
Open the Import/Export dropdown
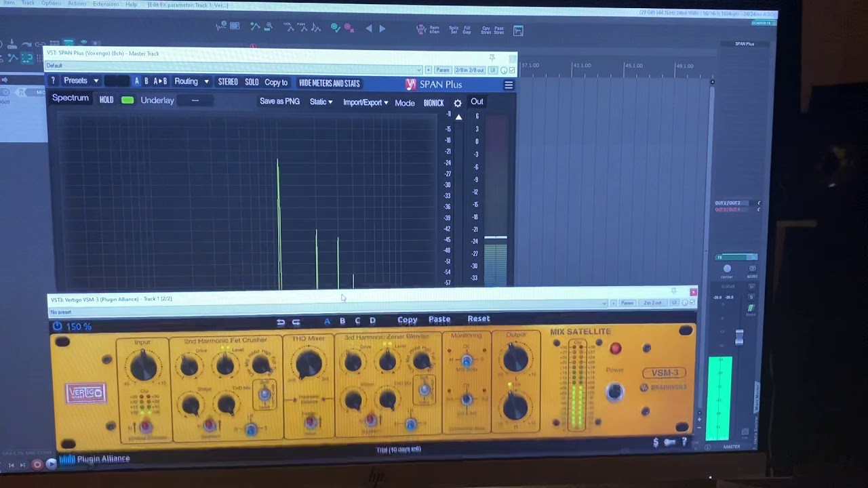(365, 103)
